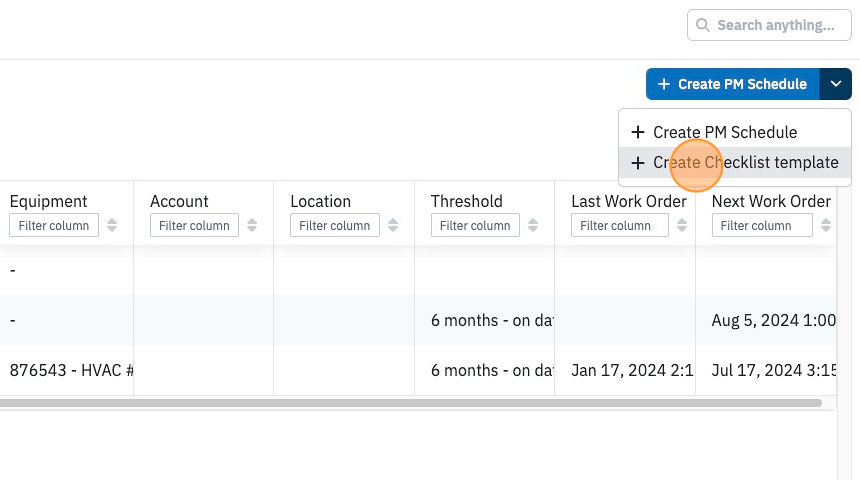Click the Last Work Order filter input
This screenshot has width=860, height=480.
620,225
